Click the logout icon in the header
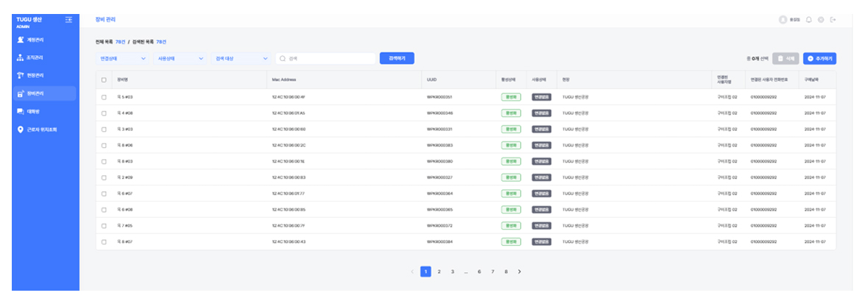 pyautogui.click(x=833, y=19)
